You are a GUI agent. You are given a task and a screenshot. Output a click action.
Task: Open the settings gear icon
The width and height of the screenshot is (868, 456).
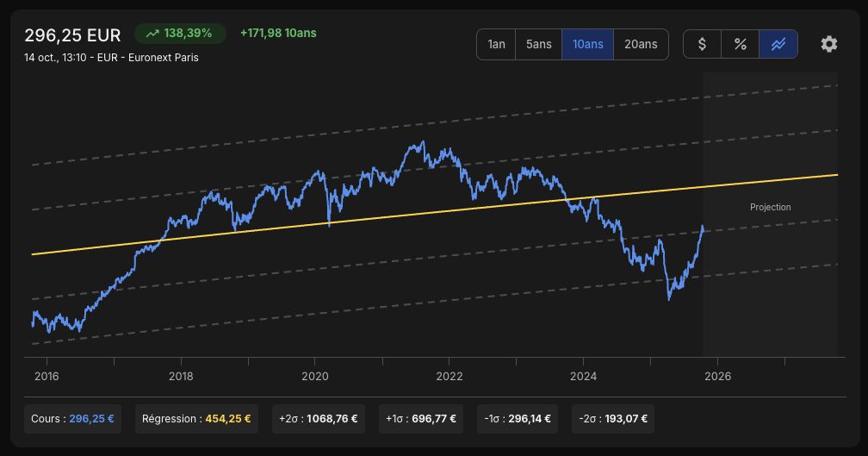828,44
